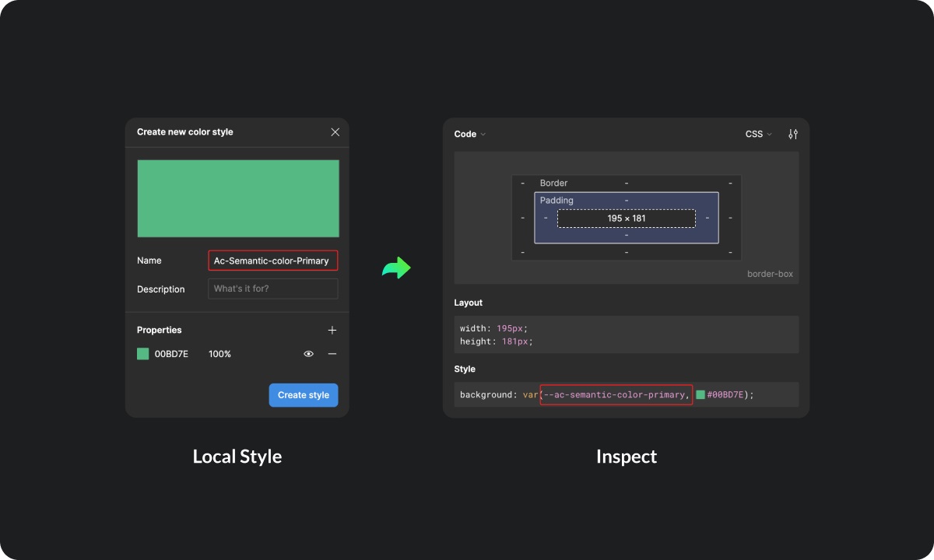Screen dimensions: 934x560
Task: Click the Style section heading
Action: pos(465,369)
